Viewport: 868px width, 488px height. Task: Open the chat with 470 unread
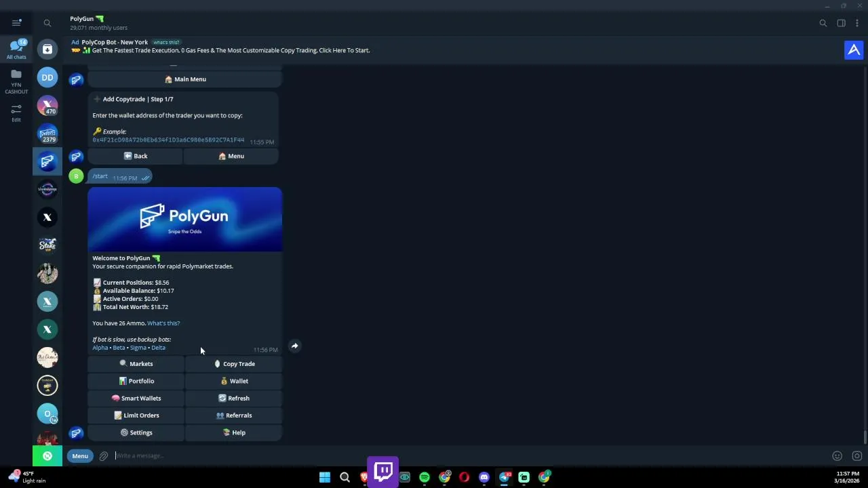47,106
